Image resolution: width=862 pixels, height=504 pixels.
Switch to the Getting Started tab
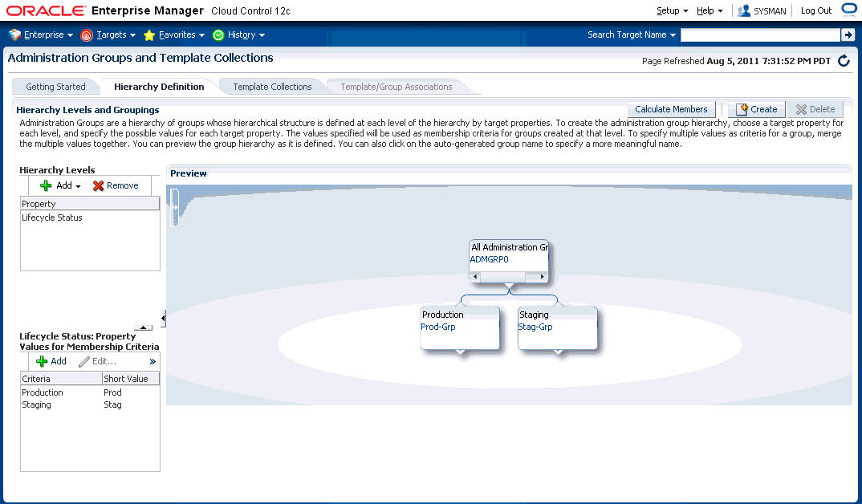pyautogui.click(x=55, y=87)
